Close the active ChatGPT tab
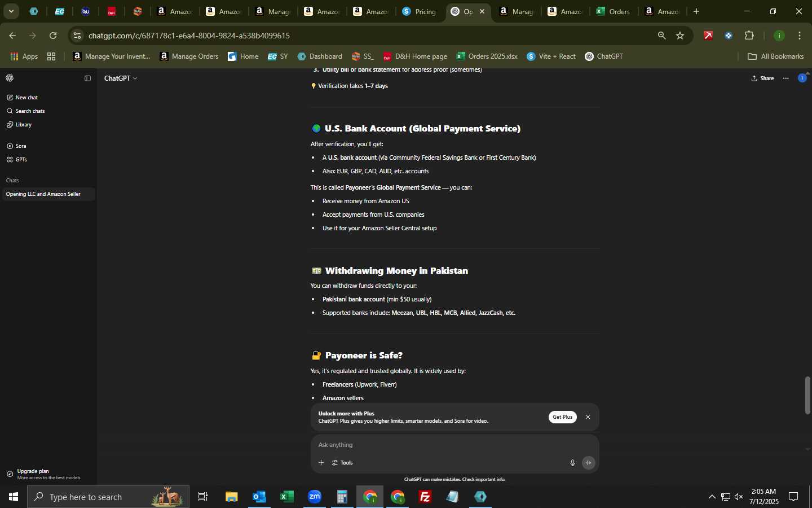The height and width of the screenshot is (508, 812). point(482,11)
